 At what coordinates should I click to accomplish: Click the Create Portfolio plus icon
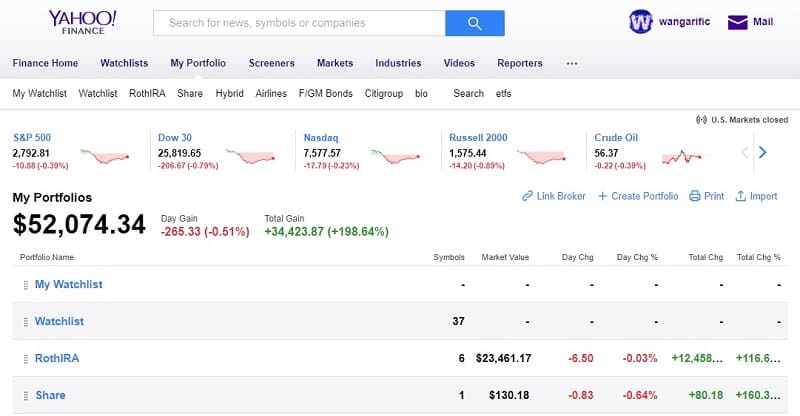tap(602, 196)
